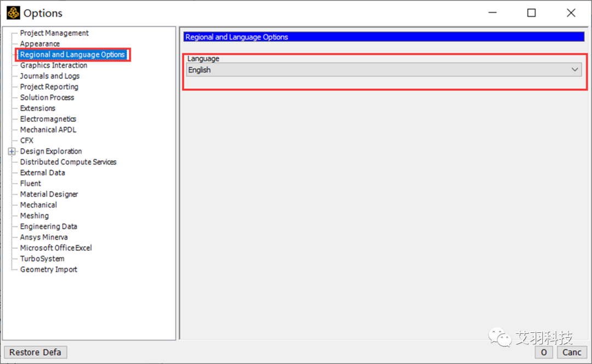
Task: Select TurboSystem in the tree
Action: click(x=42, y=259)
